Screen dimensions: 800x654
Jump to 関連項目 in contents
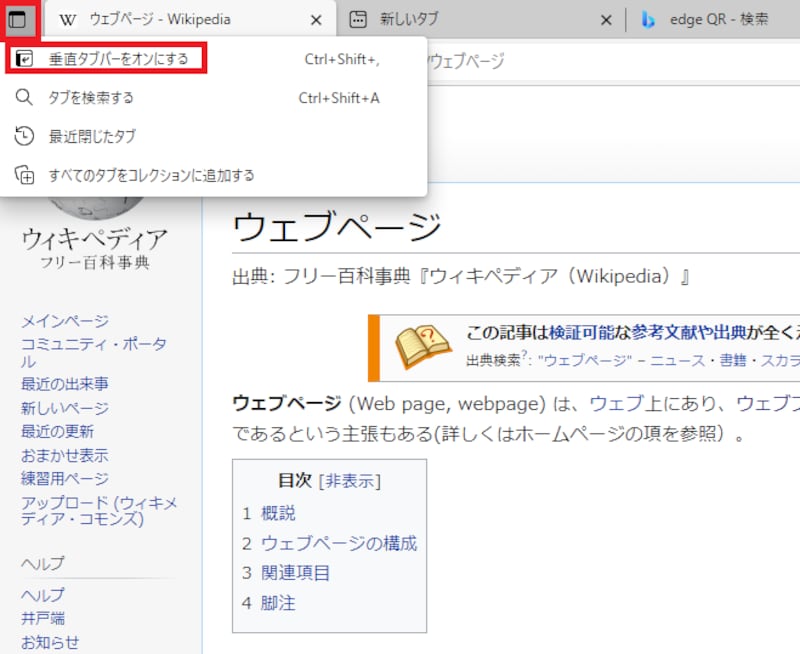(x=295, y=573)
